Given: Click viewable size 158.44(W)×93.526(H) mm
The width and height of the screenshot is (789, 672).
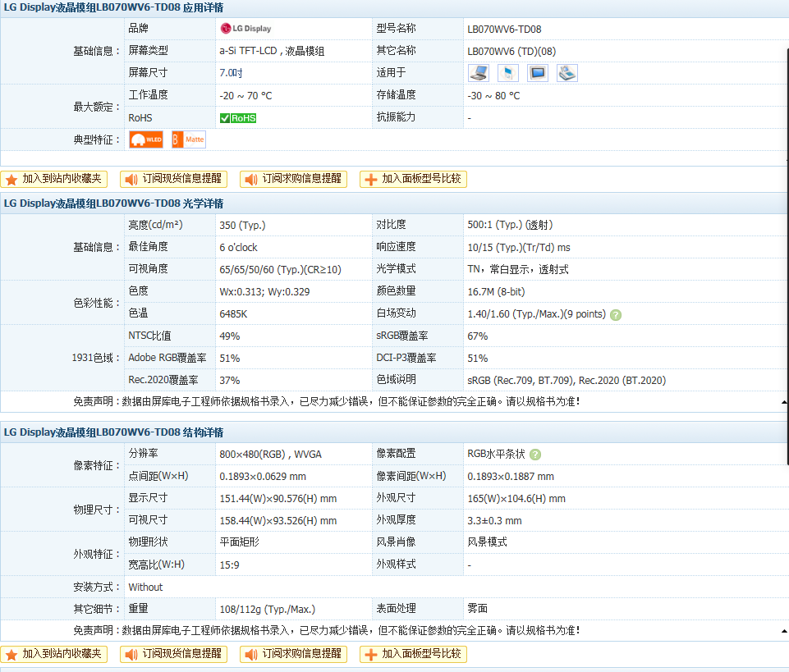Looking at the screenshot, I should point(278,520).
